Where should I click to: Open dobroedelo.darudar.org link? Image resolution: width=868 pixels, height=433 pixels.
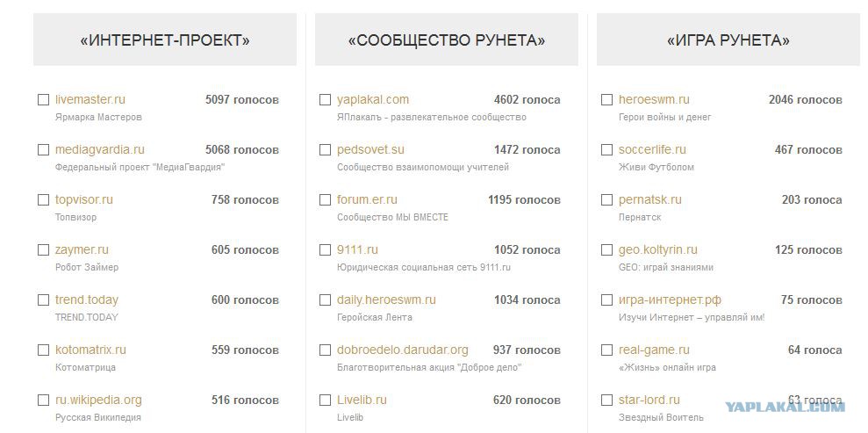click(402, 350)
